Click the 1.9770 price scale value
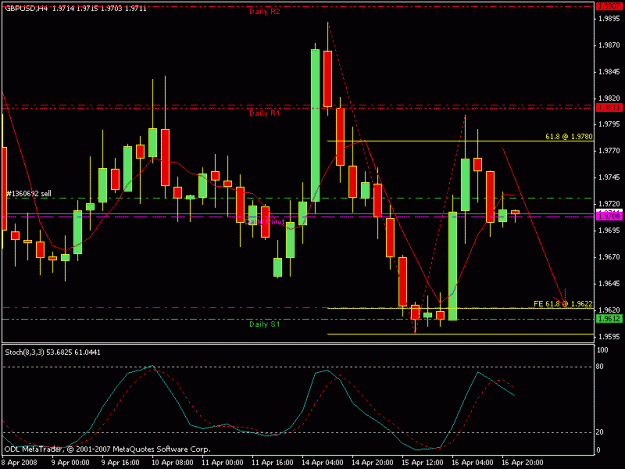This screenshot has height=469, width=625. 609,151
